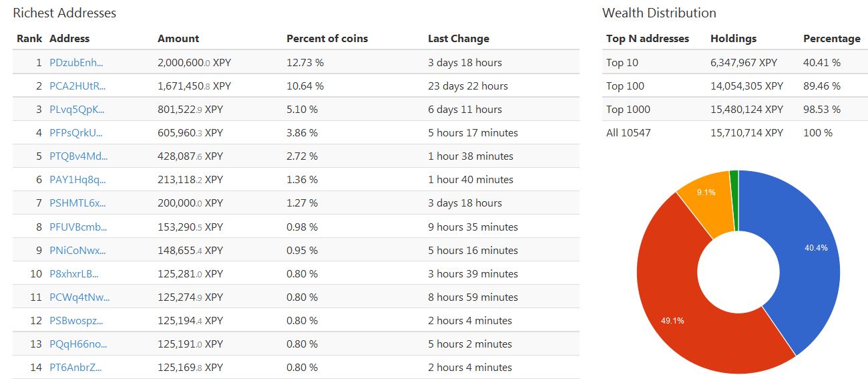
Task: Select the PSBwospz… address link
Action: tap(76, 321)
